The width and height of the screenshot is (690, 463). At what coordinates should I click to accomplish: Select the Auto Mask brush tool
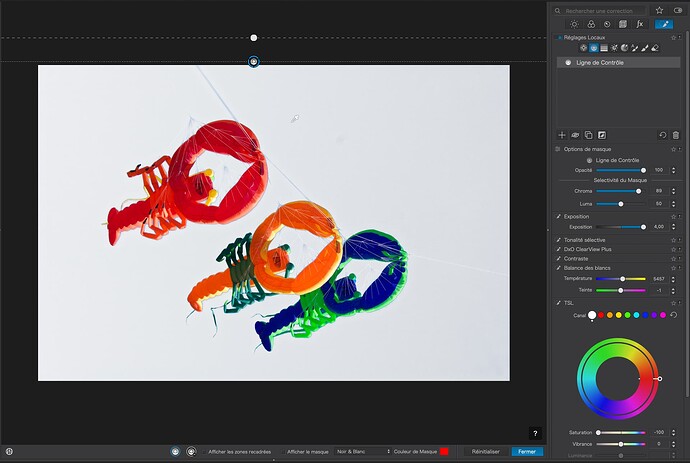tap(634, 48)
